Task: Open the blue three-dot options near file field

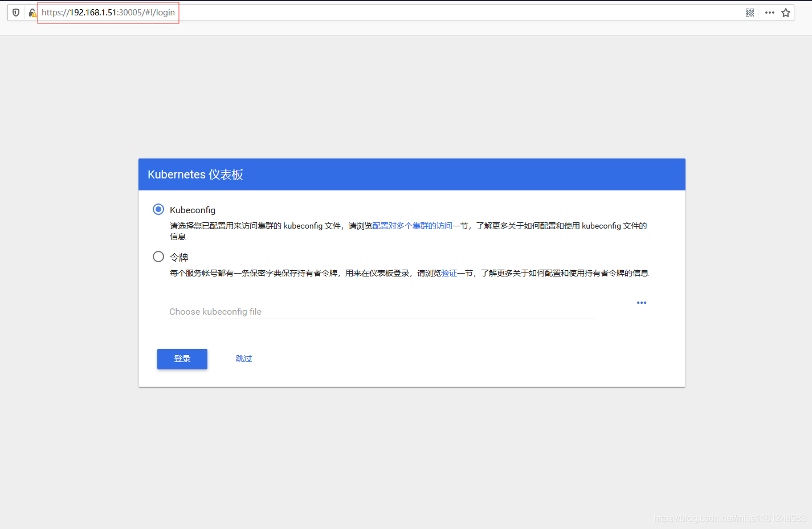Action: [x=641, y=303]
